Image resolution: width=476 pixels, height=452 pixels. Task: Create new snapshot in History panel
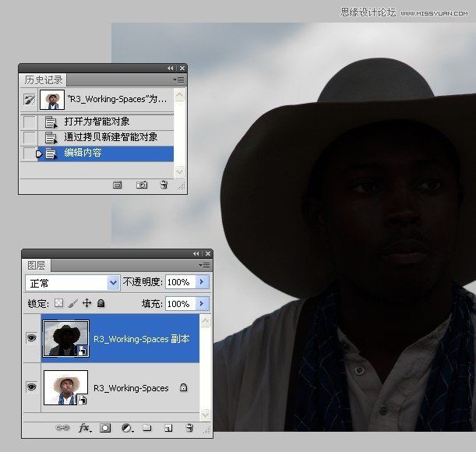pos(142,185)
